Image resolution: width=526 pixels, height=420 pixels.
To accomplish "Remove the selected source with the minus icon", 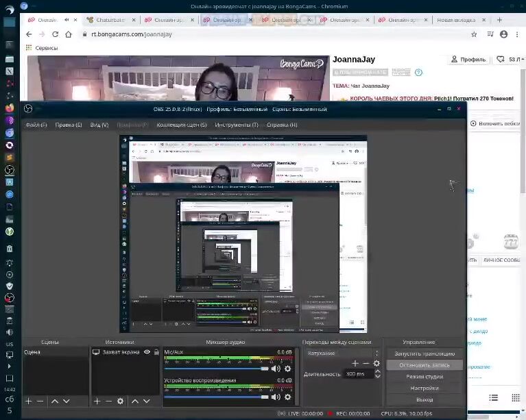I will [108, 401].
